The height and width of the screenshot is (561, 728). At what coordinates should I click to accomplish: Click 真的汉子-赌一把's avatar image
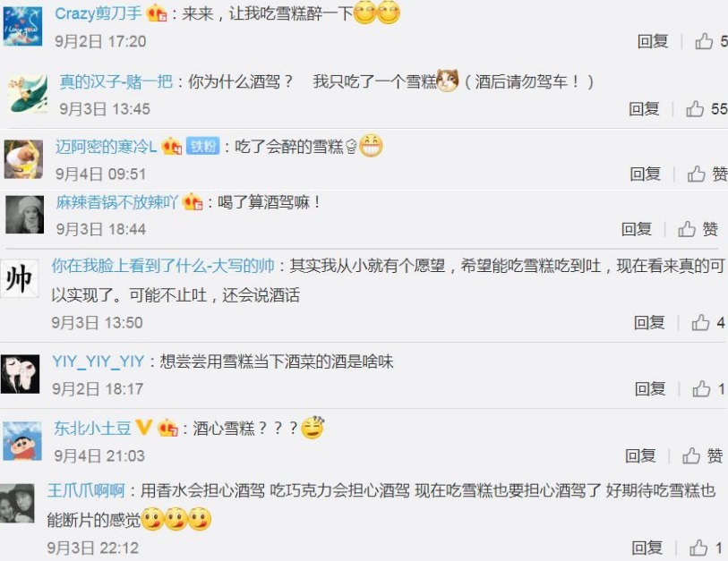coord(28,94)
